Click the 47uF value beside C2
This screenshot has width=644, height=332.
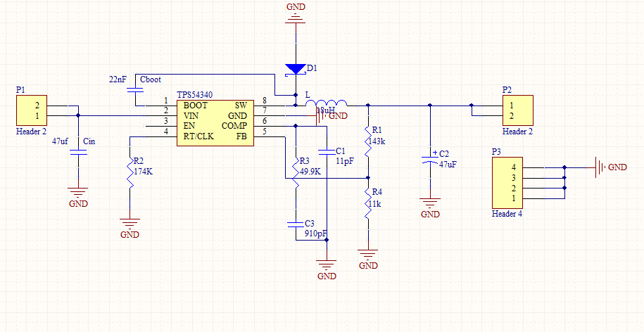[x=448, y=165]
